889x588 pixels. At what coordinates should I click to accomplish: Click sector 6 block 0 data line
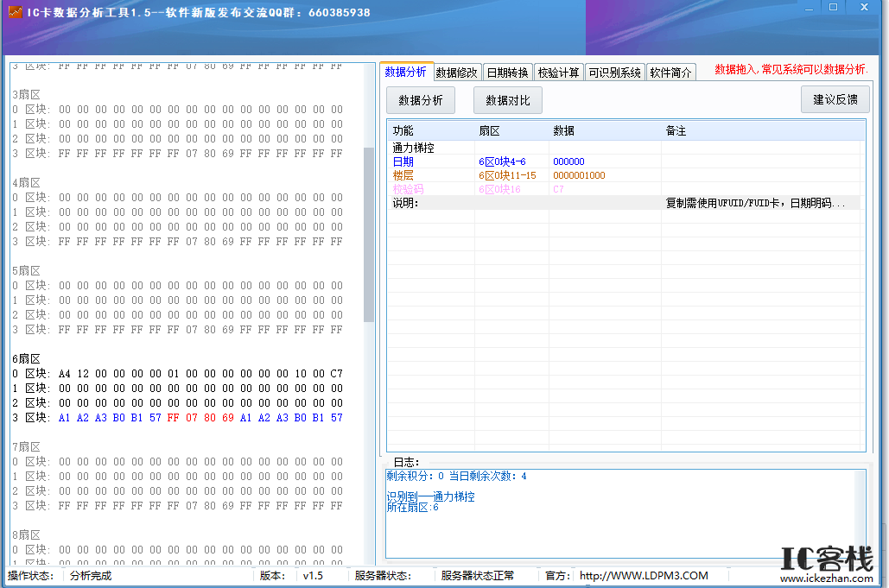(177, 374)
